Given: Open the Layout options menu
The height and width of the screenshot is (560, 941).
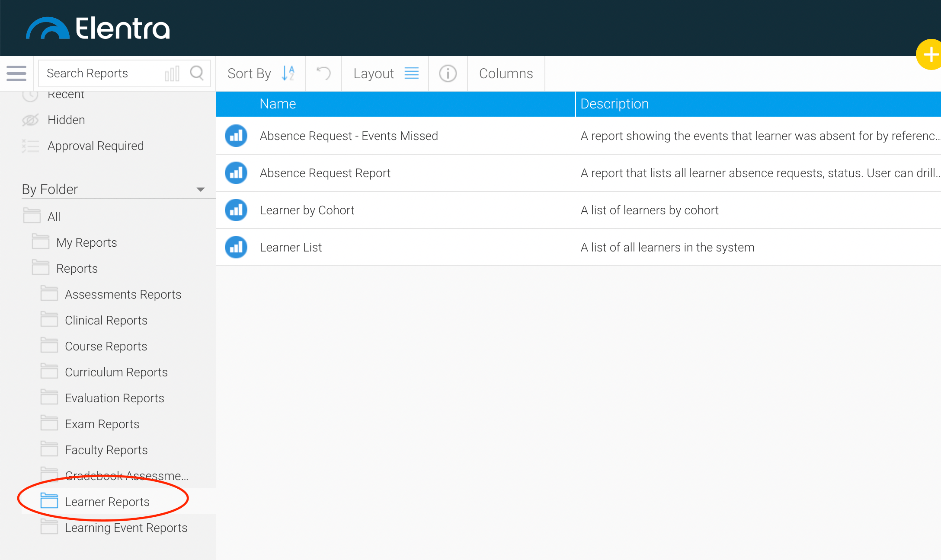Looking at the screenshot, I should (385, 73).
